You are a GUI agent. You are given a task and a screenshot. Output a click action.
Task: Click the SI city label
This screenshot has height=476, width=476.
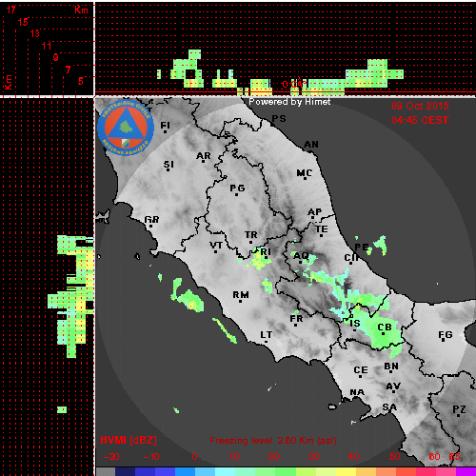tap(169, 165)
